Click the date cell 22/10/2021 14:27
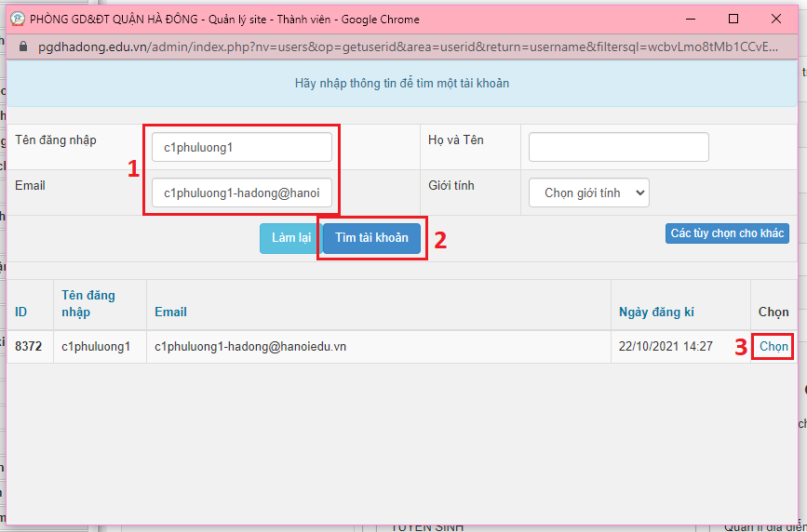 [666, 347]
